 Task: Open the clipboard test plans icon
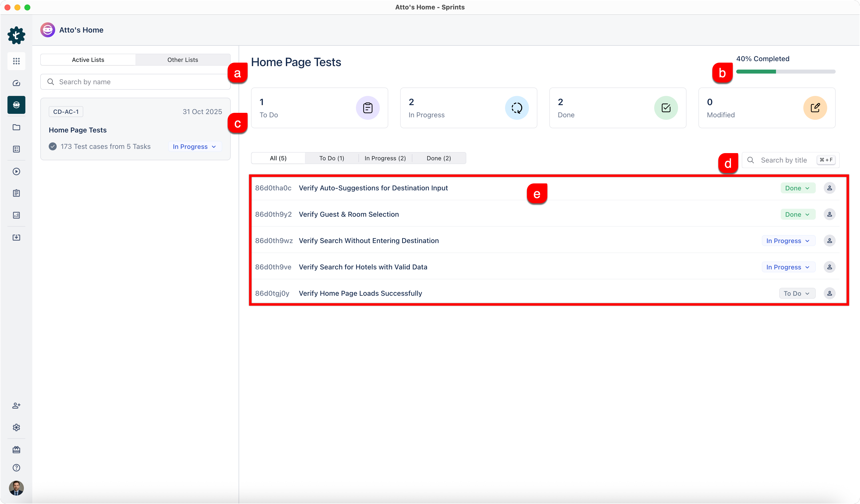tap(16, 193)
